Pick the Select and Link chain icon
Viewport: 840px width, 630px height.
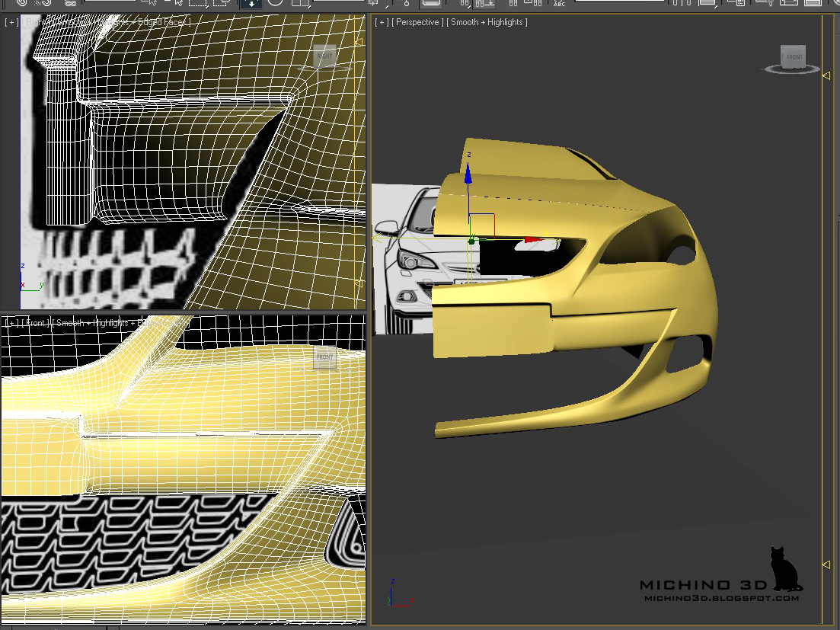click(x=21, y=3)
